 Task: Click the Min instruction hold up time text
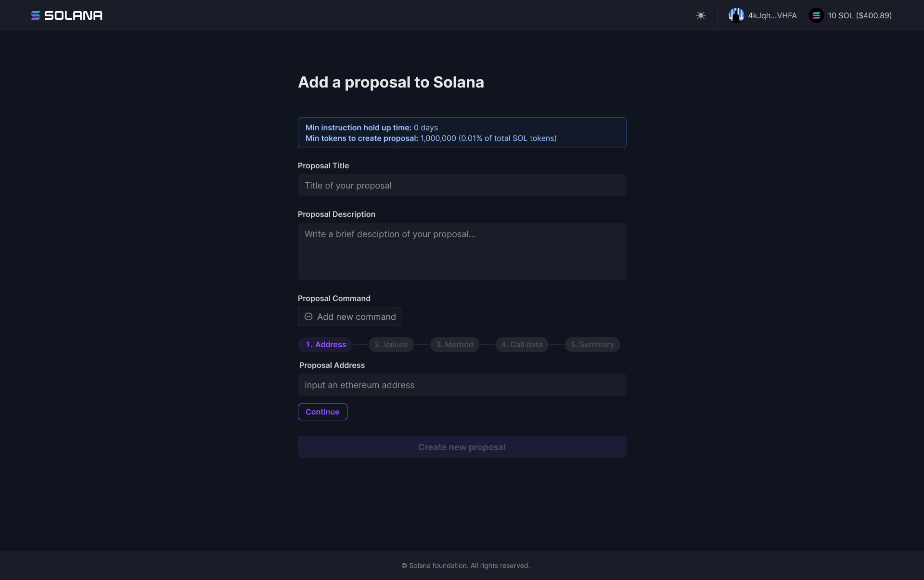pos(372,127)
